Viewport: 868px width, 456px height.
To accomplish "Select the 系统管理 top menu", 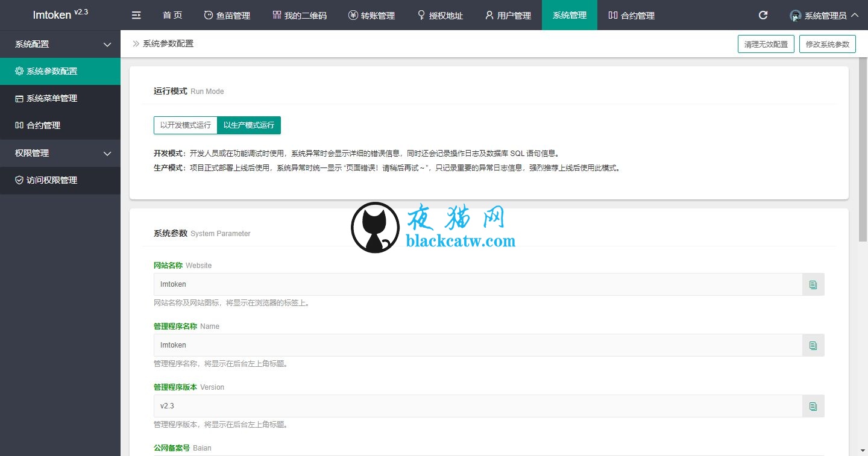I will pyautogui.click(x=570, y=15).
